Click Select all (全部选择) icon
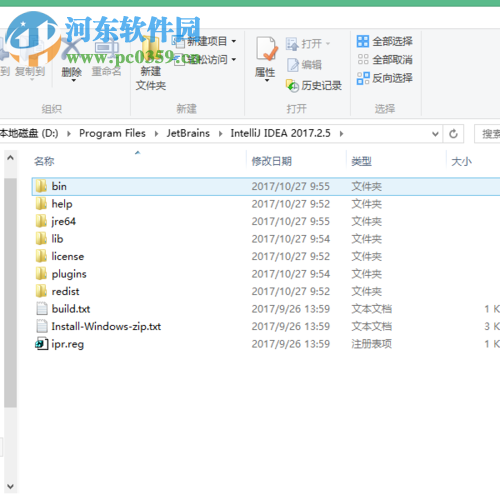The height and width of the screenshot is (500, 500). tap(363, 41)
